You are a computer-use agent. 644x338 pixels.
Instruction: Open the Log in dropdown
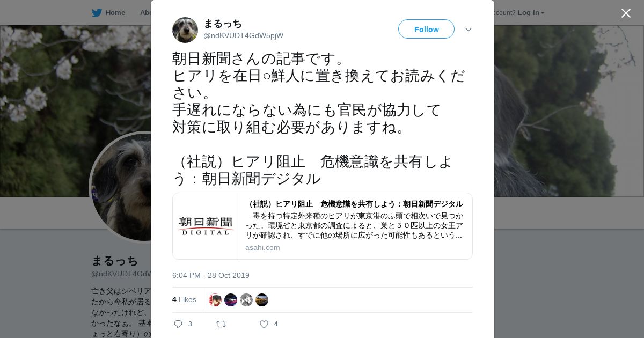point(531,12)
